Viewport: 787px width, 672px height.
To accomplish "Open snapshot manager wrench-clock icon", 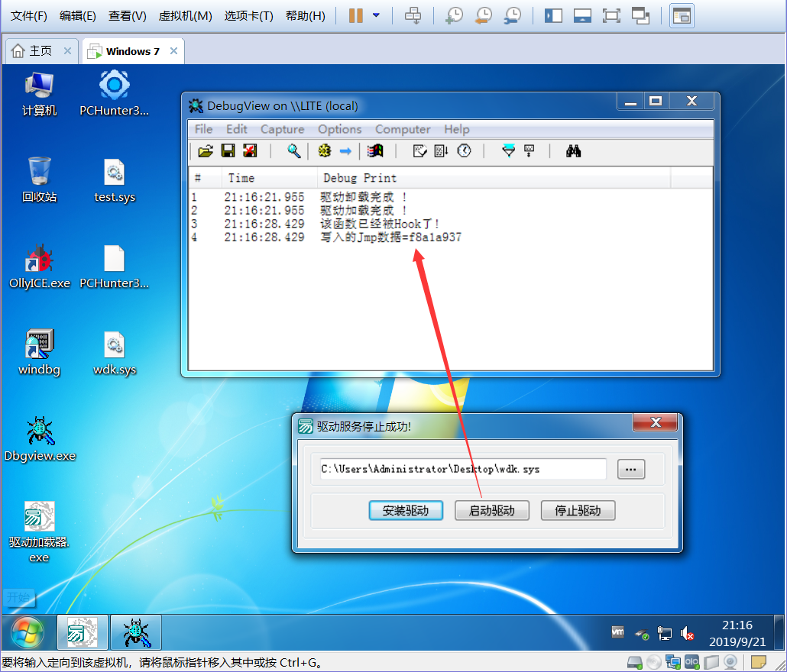I will tap(513, 15).
